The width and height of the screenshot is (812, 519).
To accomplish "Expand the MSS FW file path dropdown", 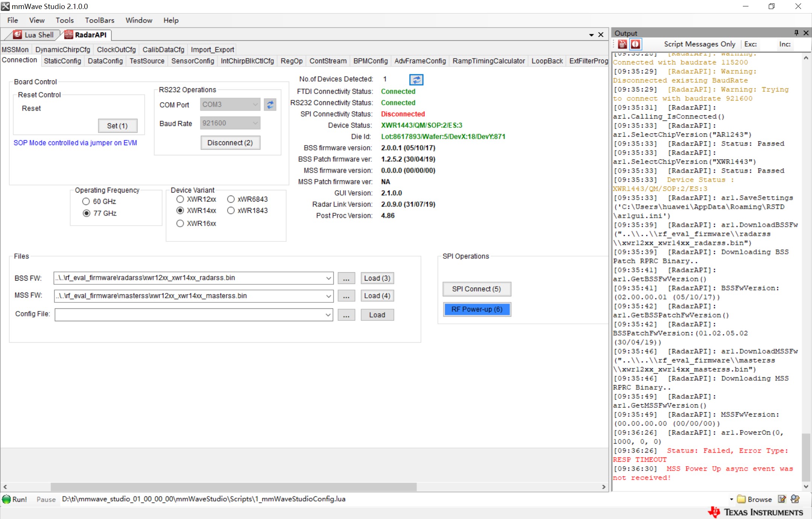I will (328, 296).
